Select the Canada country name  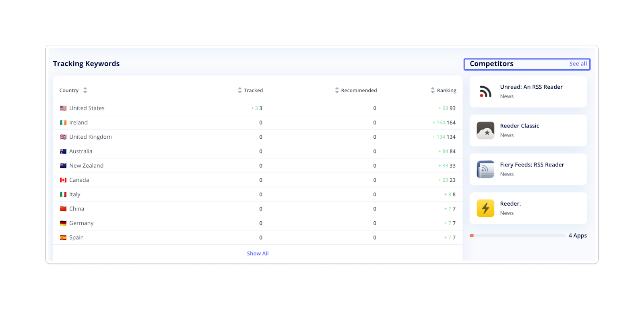pos(79,180)
